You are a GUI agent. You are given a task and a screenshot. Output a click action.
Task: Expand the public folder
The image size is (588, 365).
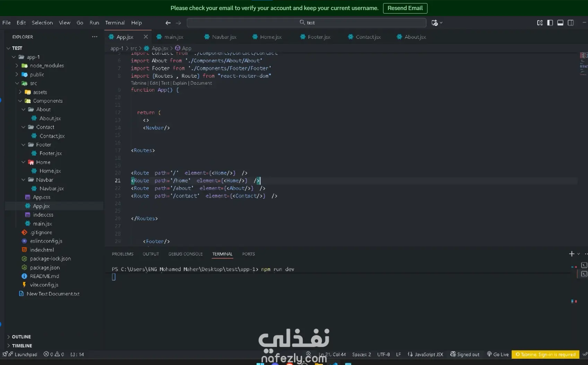(x=17, y=75)
